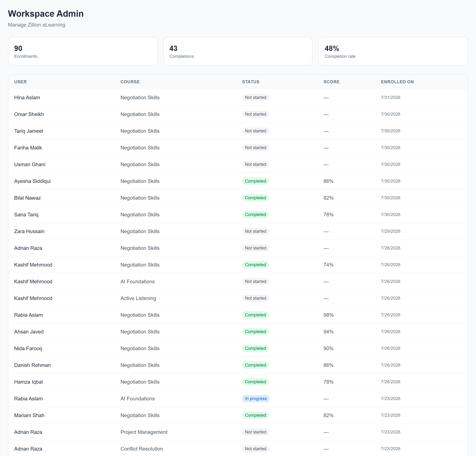Select the 90 Enrollments stat card
Screen dimensions: 476x456
point(83,51)
